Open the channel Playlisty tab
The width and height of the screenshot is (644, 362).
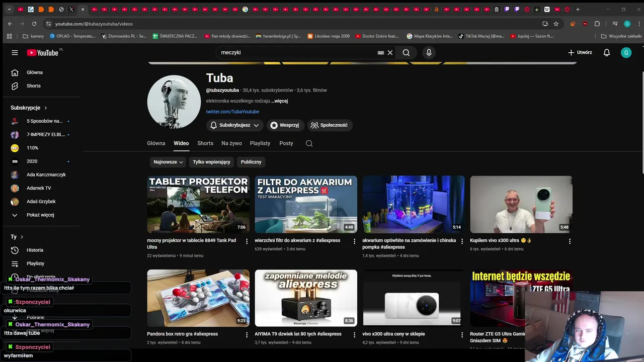click(260, 143)
